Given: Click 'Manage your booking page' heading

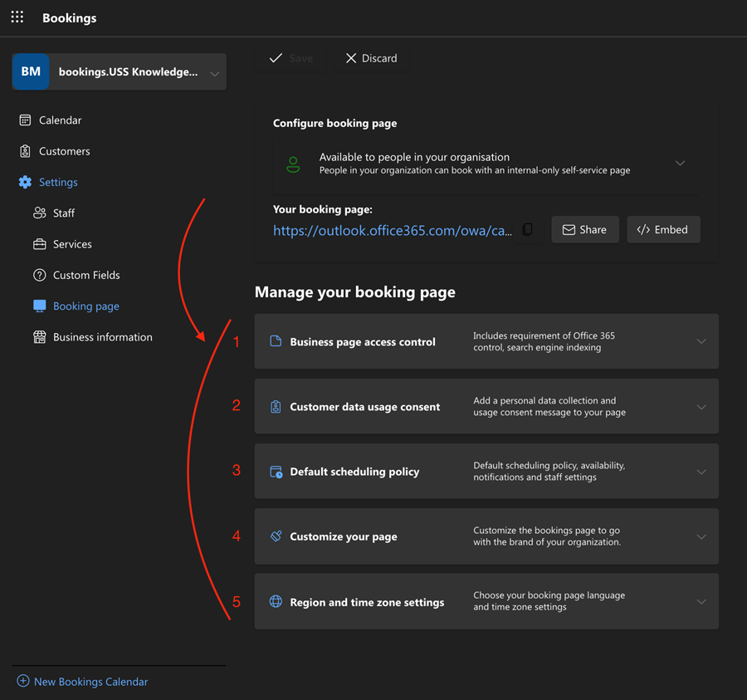Looking at the screenshot, I should tap(355, 291).
